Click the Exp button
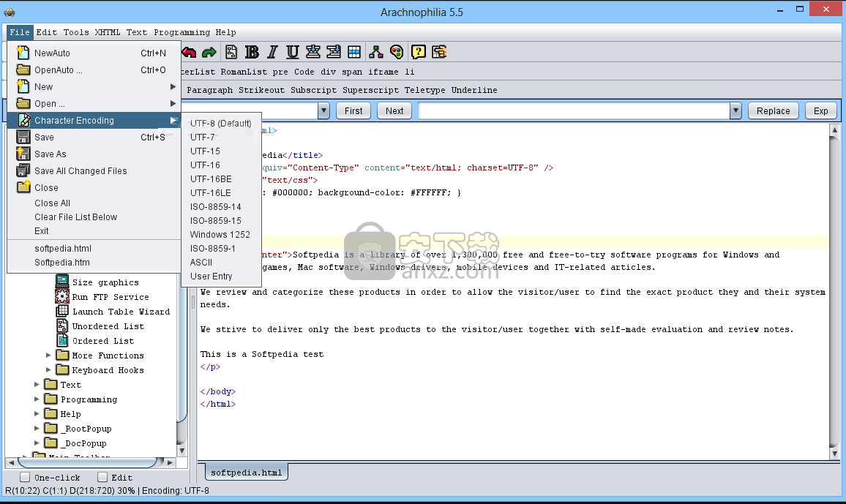Image resolution: width=846 pixels, height=504 pixels. point(820,110)
